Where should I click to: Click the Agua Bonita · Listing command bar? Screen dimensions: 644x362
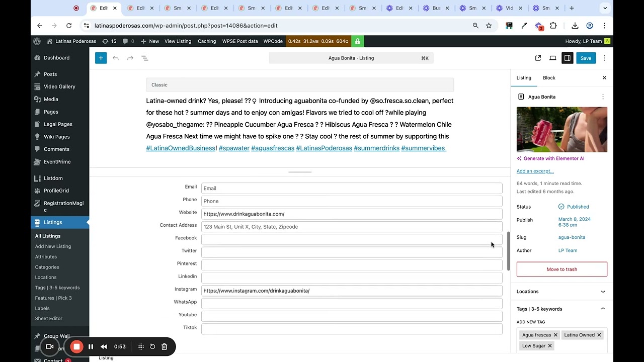click(351, 58)
